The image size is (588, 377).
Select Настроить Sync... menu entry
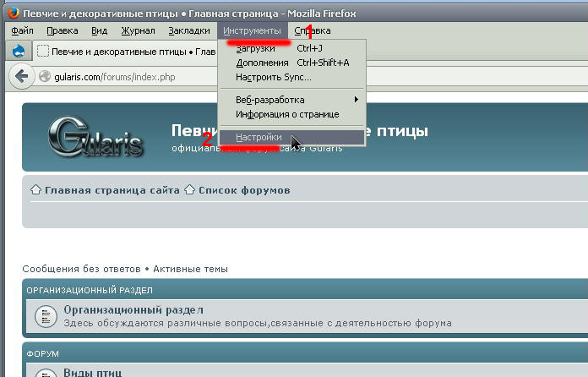click(273, 77)
